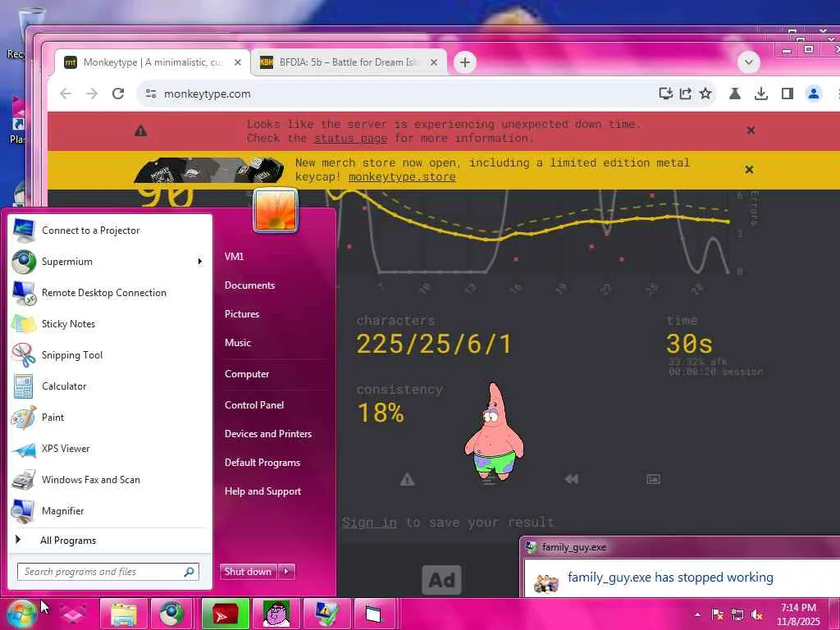Show hidden tray icons arrow
The height and width of the screenshot is (630, 840).
point(697,614)
